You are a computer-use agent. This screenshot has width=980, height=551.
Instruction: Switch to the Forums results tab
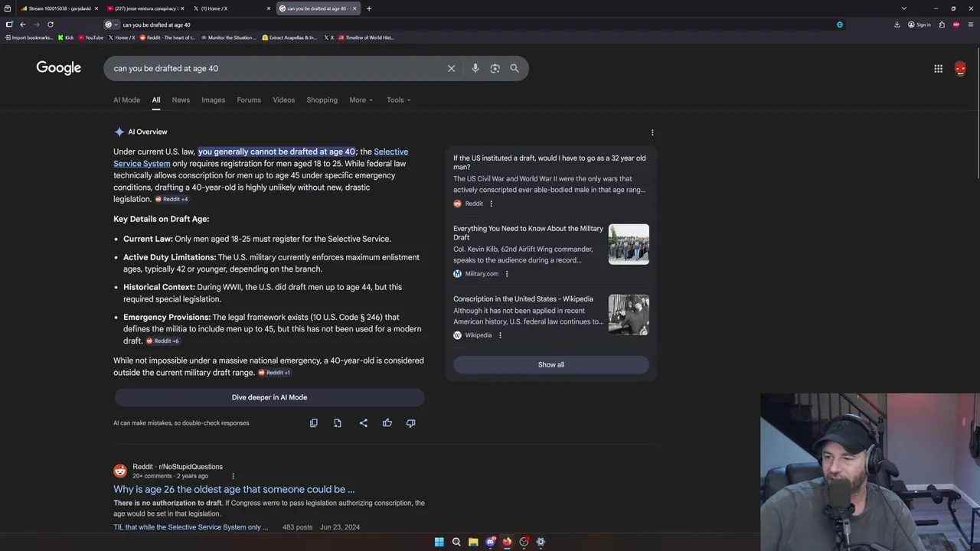click(x=249, y=99)
